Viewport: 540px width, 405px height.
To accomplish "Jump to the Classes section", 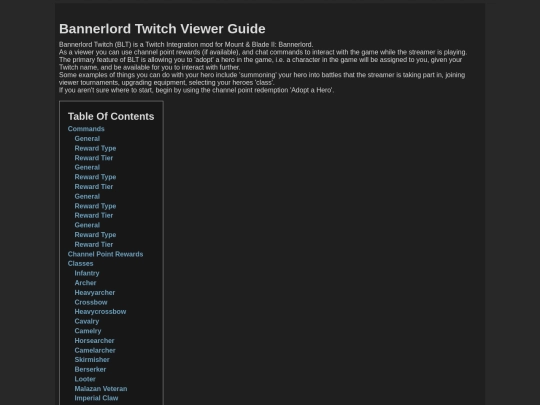I will [x=81, y=263].
